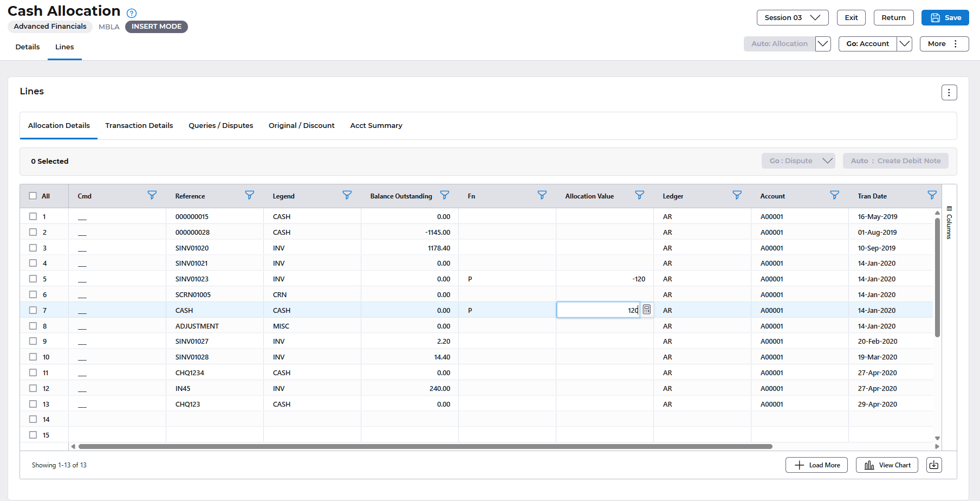Tick the All rows checkbox

[33, 196]
